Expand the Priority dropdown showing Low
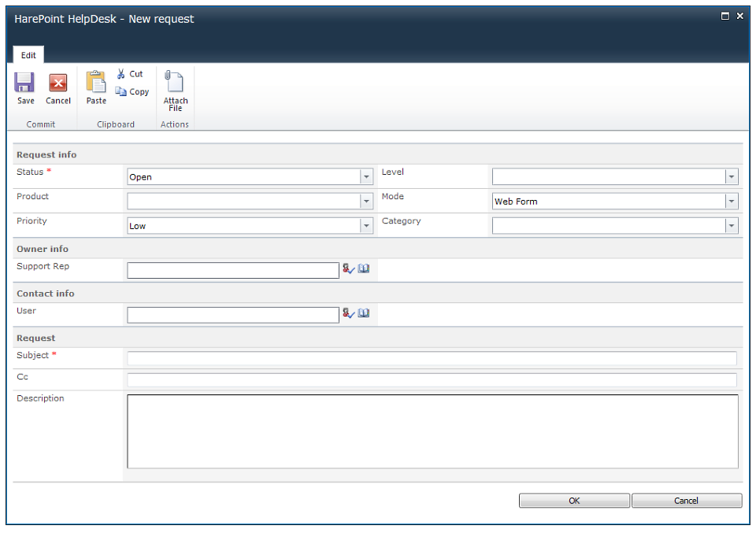The height and width of the screenshot is (533, 756). 366,226
